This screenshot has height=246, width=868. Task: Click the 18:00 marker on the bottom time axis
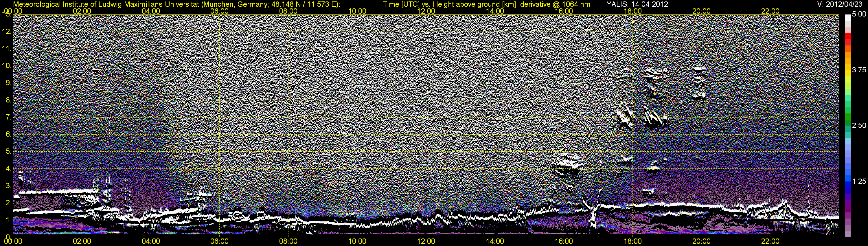click(x=632, y=242)
